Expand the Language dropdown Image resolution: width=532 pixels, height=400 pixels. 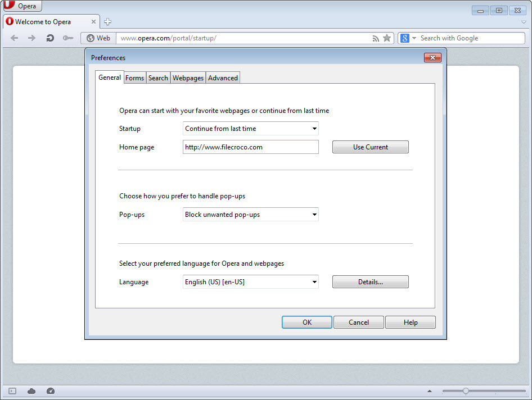click(251, 282)
